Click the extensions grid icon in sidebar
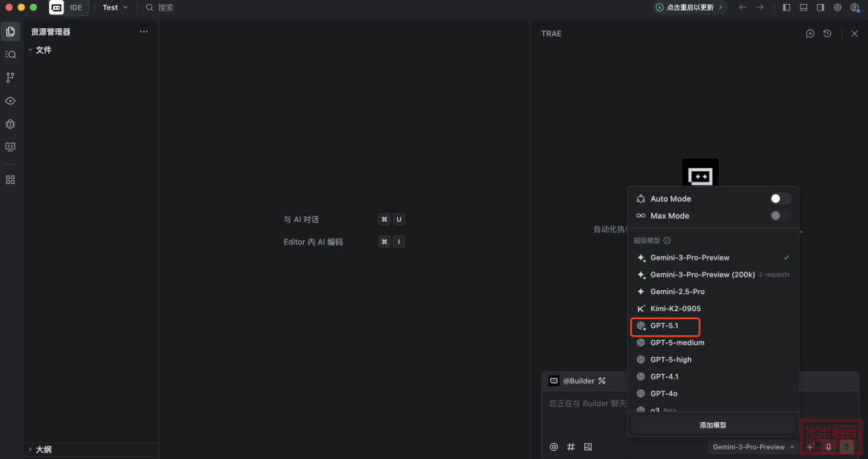This screenshot has height=459, width=868. click(10, 180)
